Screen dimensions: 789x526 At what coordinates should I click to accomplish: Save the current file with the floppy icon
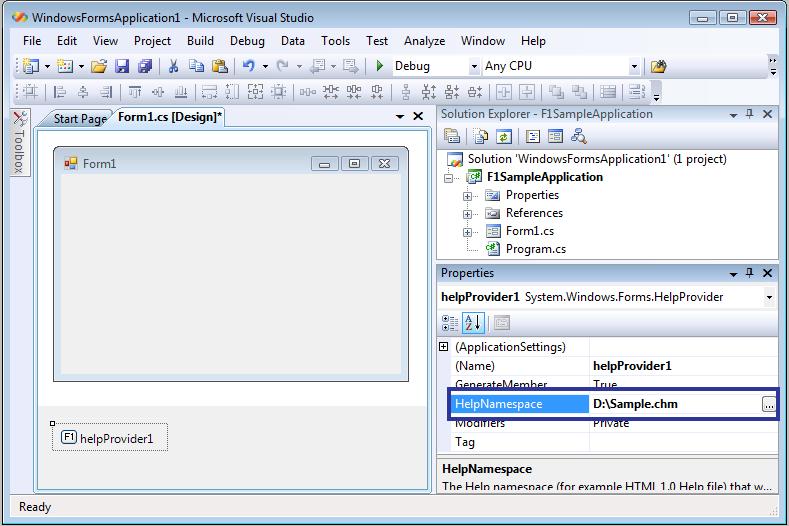point(122,66)
